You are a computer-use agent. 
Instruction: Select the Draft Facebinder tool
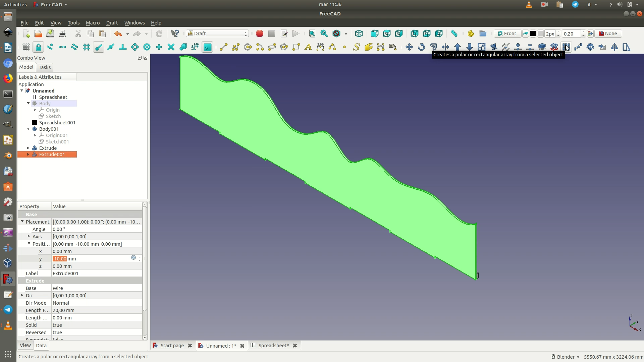(369, 47)
